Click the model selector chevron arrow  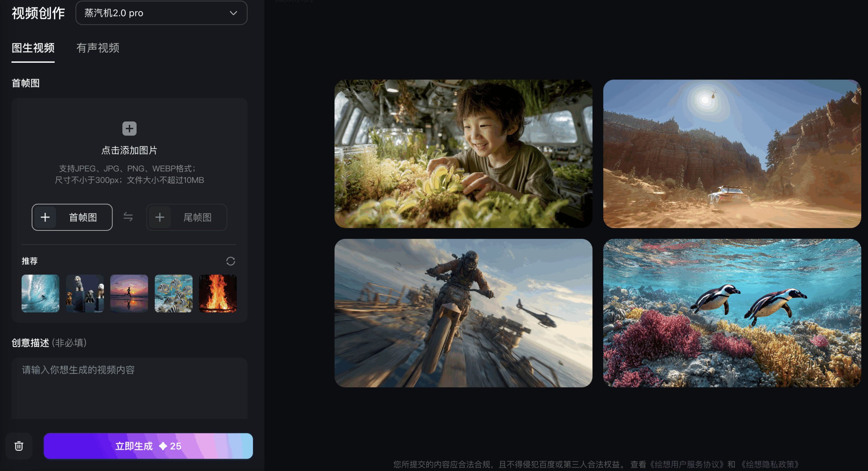click(x=233, y=13)
